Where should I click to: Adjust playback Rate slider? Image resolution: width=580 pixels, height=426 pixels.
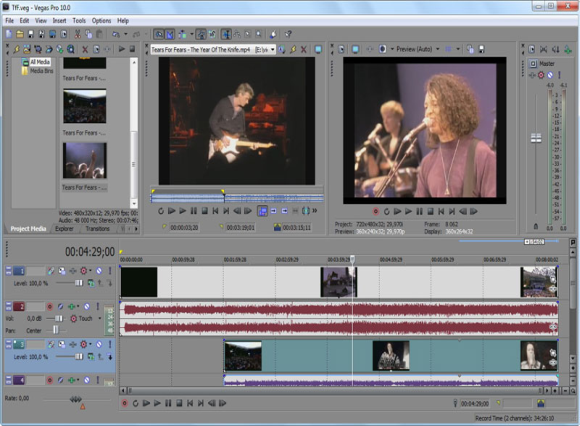pyautogui.click(x=76, y=399)
